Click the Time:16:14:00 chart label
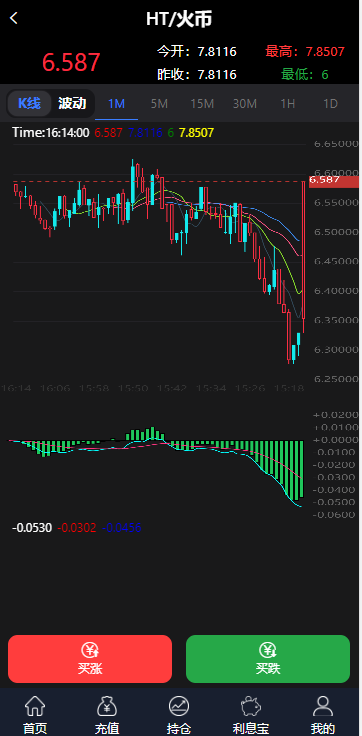362x736 pixels. pos(51,133)
